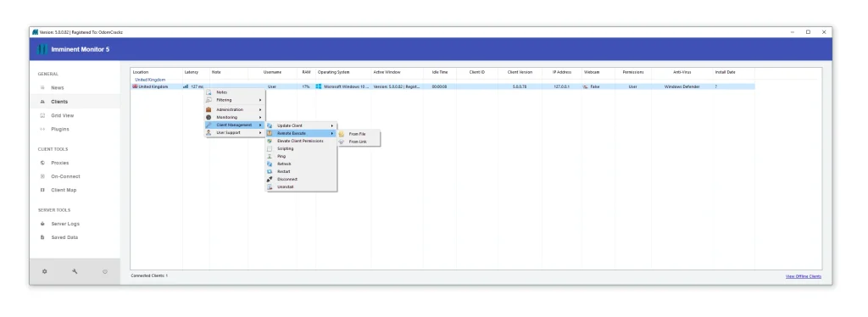
Task: Open the News section icon
Action: [x=42, y=87]
